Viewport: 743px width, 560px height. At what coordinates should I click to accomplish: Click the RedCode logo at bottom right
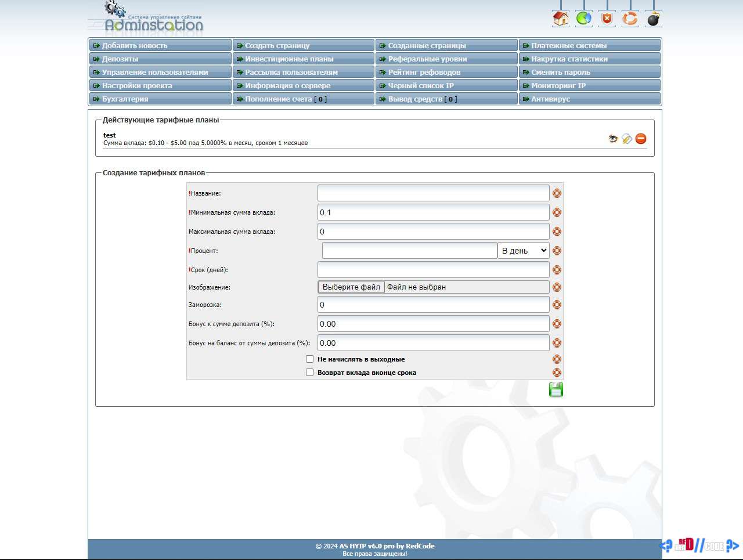click(699, 545)
